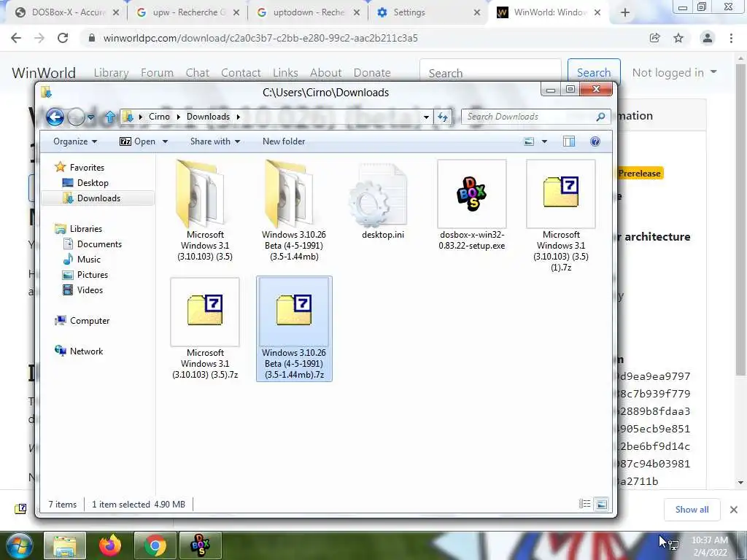Open the Chrome profile icon
The image size is (747, 560).
[708, 38]
